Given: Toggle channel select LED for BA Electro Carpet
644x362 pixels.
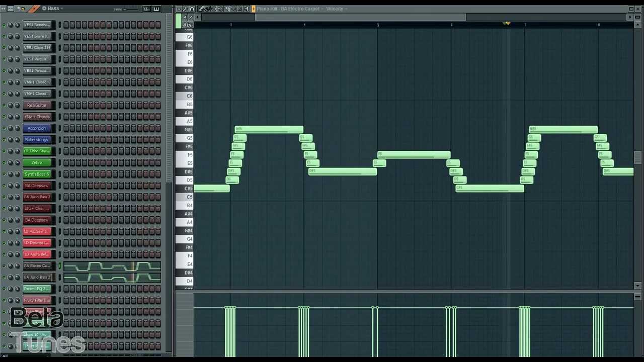Looking at the screenshot, I should [59, 265].
